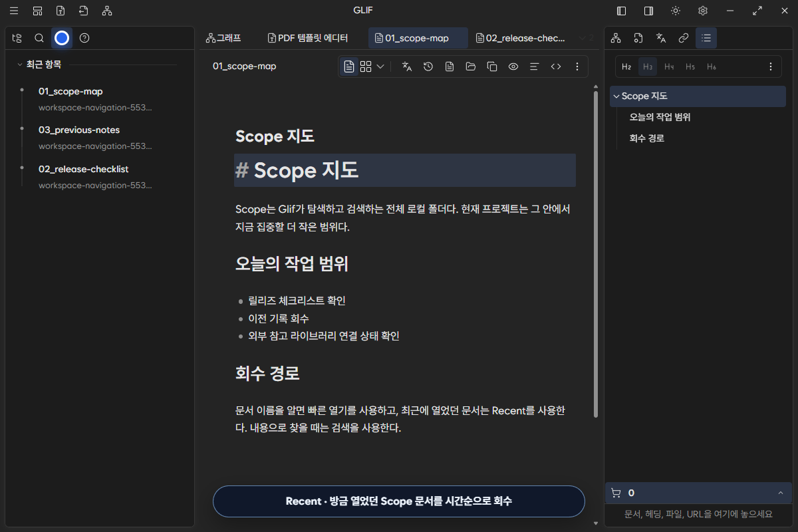Click the 이전 기록 회수 bullet
This screenshot has width=798, height=532.
pyautogui.click(x=279, y=319)
